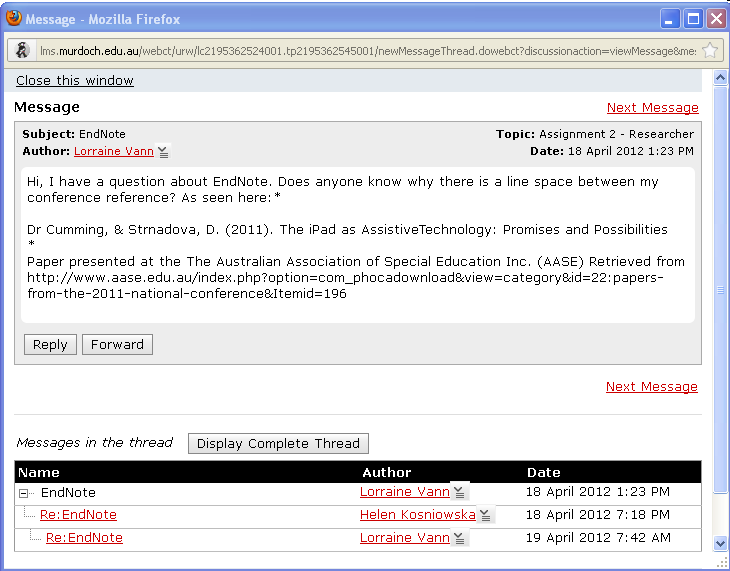Open the action menu next to Helen Kosniowska
730x571 pixels.
[485, 515]
